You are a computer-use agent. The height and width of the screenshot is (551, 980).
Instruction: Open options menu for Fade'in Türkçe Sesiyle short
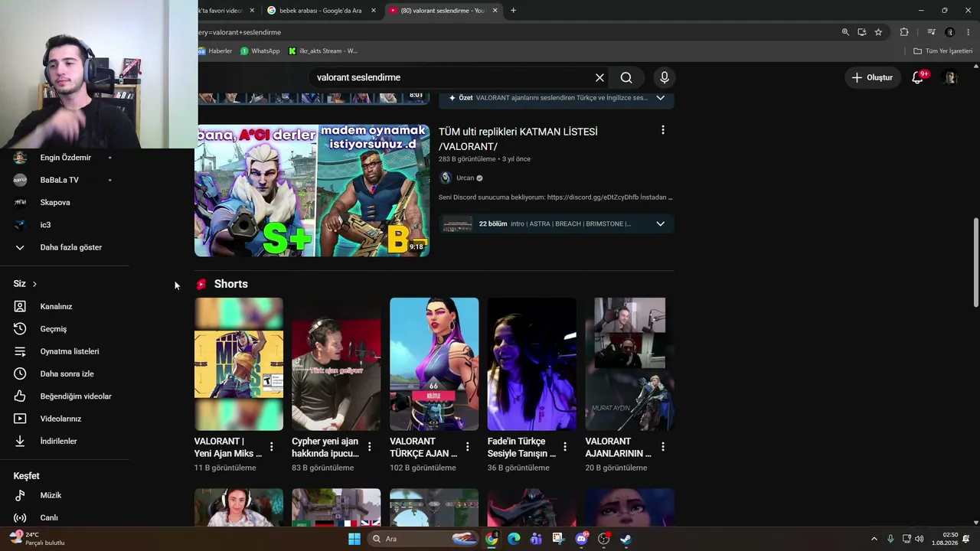565,447
